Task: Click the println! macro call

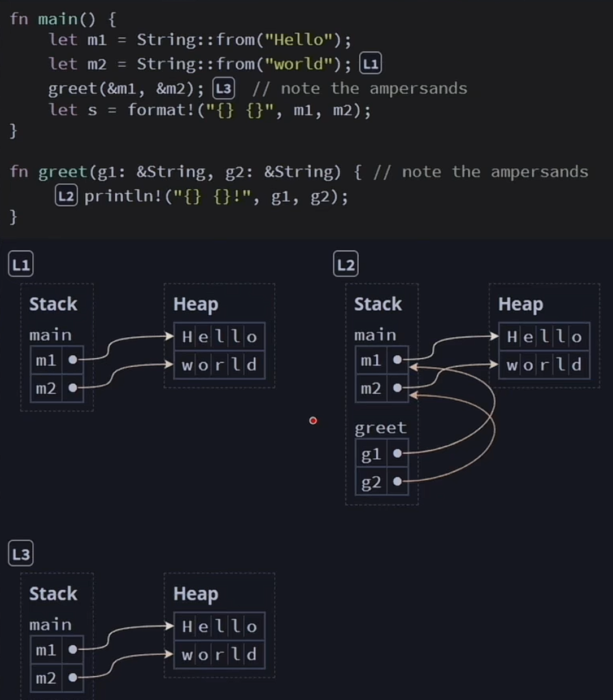Action: [x=124, y=197]
